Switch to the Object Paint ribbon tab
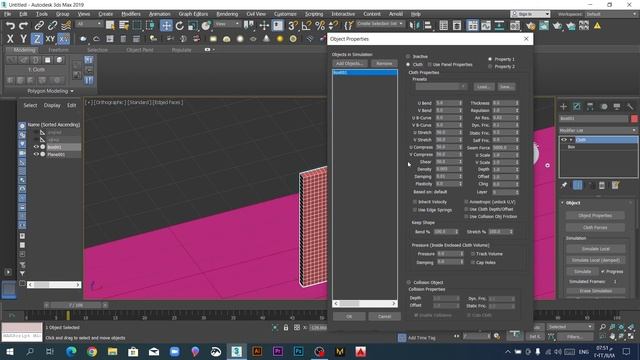 click(140, 50)
